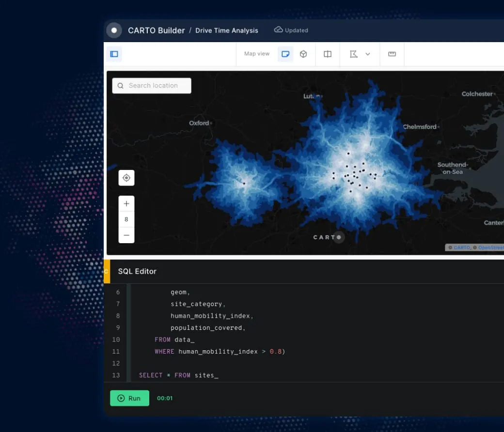Activate the ruler measure tool
Screen dimensions: 504x432
point(392,54)
